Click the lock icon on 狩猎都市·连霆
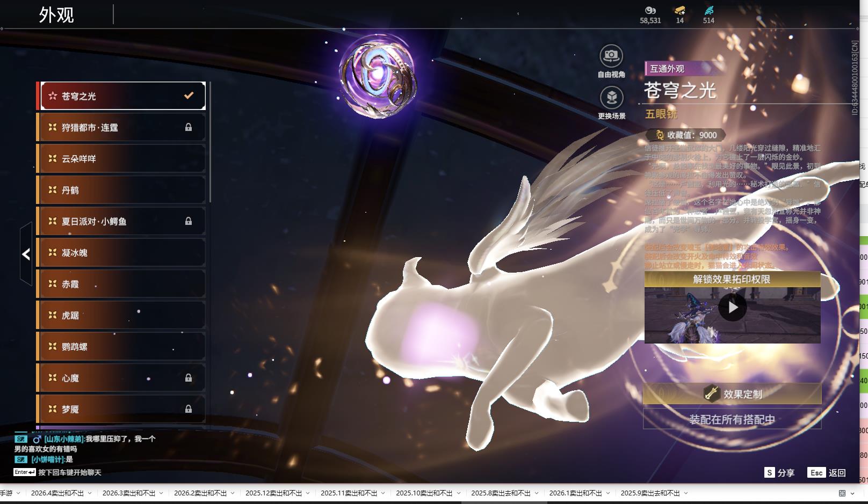The height and width of the screenshot is (504, 868). [189, 127]
